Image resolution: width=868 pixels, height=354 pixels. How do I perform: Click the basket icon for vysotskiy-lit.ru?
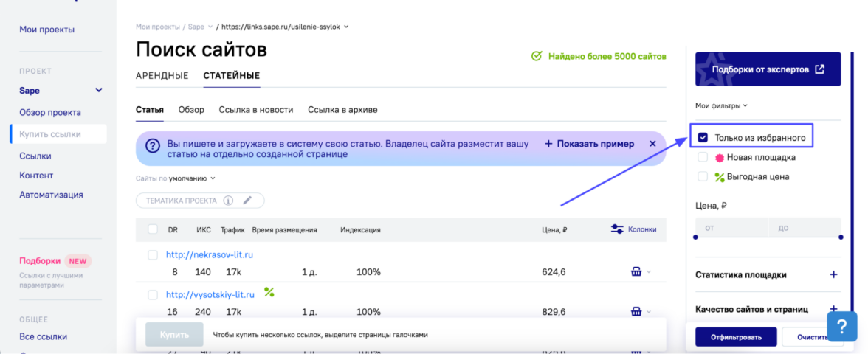(x=636, y=312)
